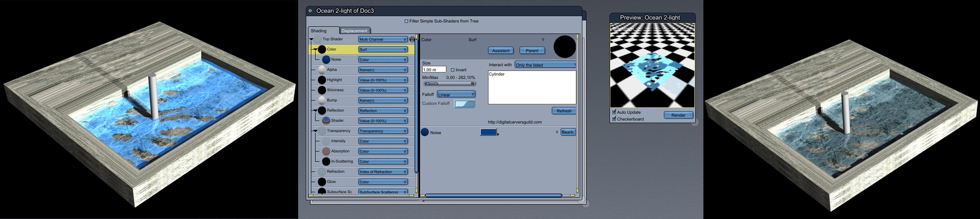980x219 pixels.
Task: Click the Noise sphere in detail panel
Action: [x=425, y=132]
